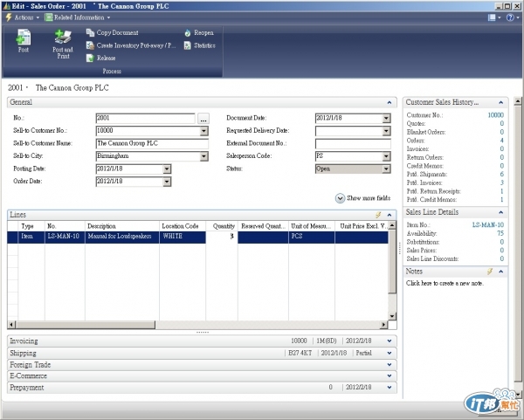This screenshot has height=420, width=524.
Task: Click the Orders count 4 link
Action: point(502,141)
